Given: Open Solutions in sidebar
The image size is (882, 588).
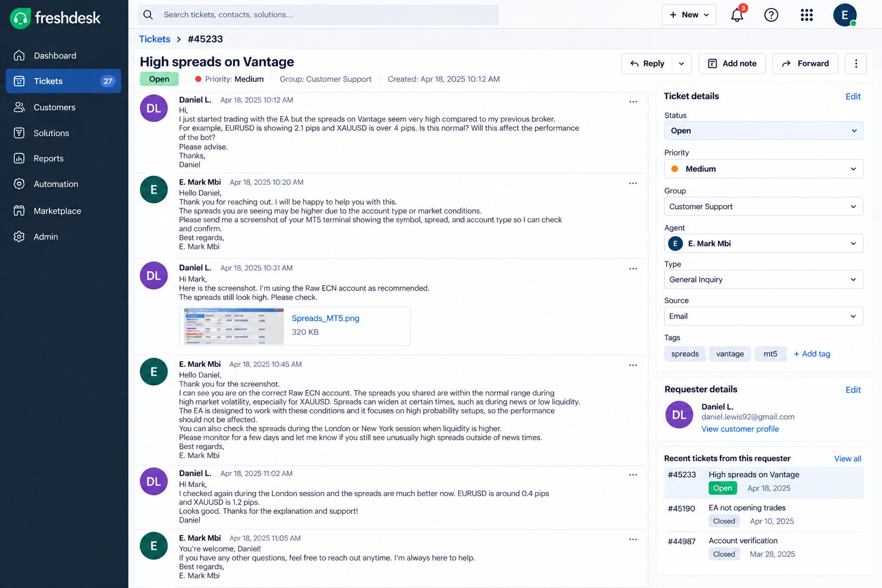Looking at the screenshot, I should click(x=64, y=133).
